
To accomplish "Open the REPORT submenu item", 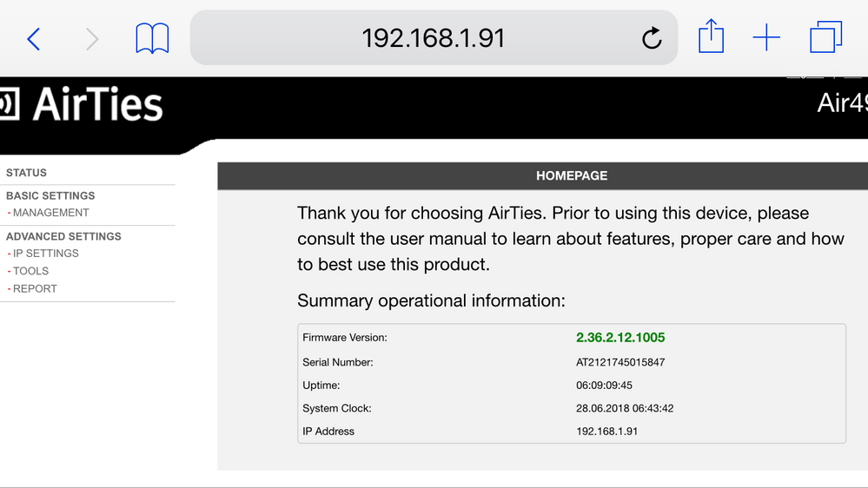I will [x=35, y=288].
